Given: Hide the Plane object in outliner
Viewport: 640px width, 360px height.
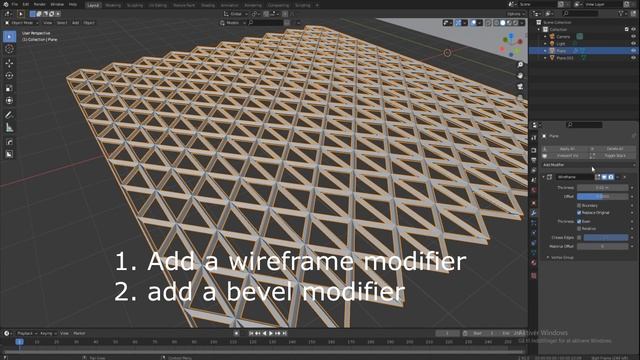Looking at the screenshot, I should pos(633,51).
